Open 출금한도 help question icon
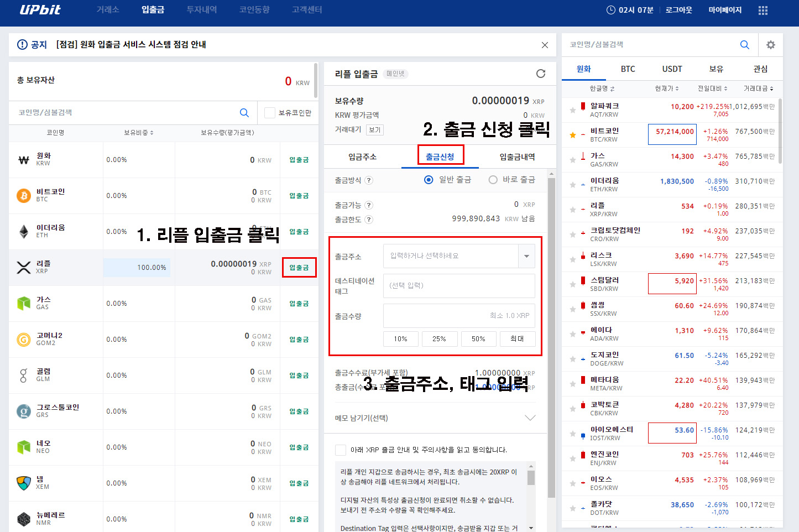This screenshot has height=532, width=799. tap(369, 220)
